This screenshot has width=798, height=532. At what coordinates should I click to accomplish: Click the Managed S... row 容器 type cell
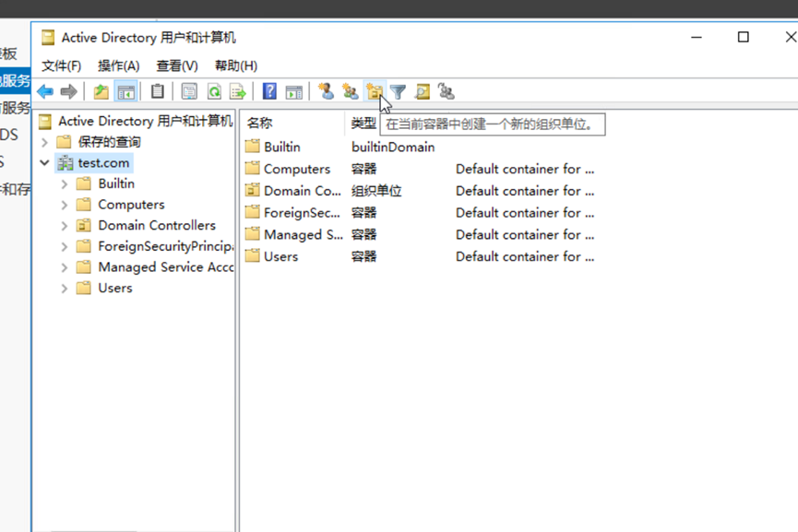(363, 234)
